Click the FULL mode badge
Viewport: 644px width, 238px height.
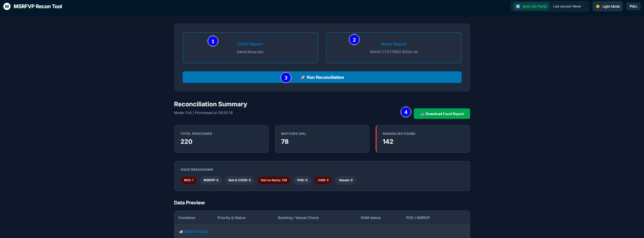[633, 6]
